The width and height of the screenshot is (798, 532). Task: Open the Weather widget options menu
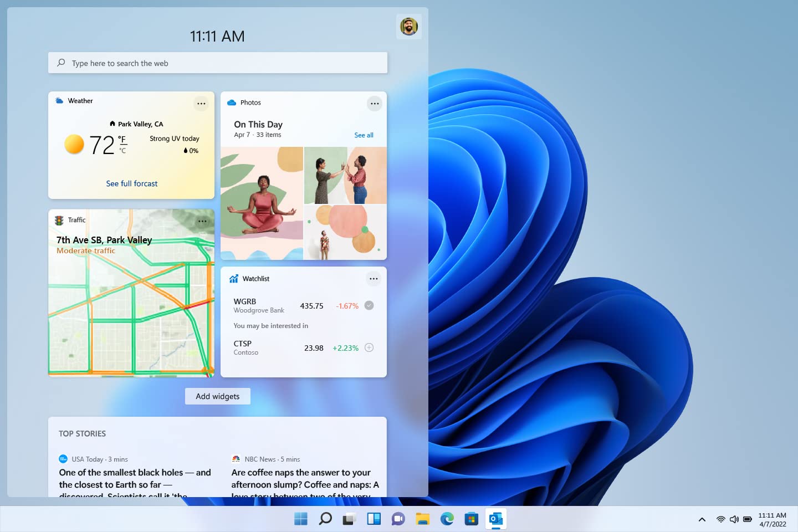pyautogui.click(x=201, y=103)
